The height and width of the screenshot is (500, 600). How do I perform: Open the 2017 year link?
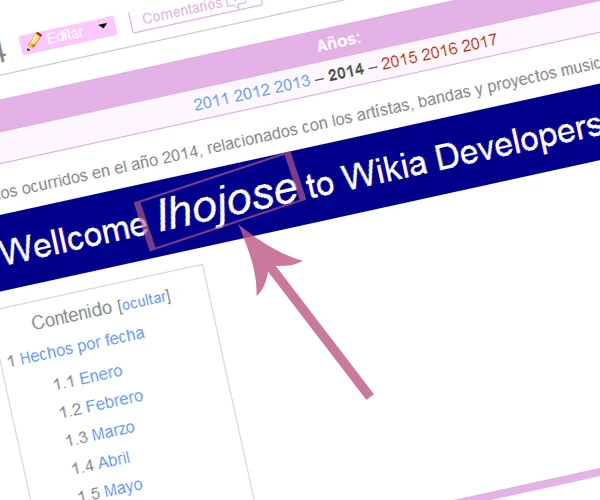[x=479, y=41]
